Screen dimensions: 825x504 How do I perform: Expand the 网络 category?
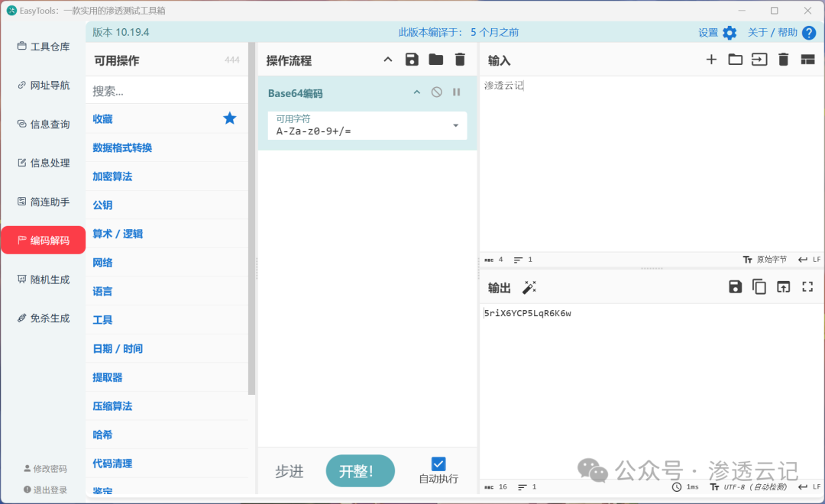167,262
